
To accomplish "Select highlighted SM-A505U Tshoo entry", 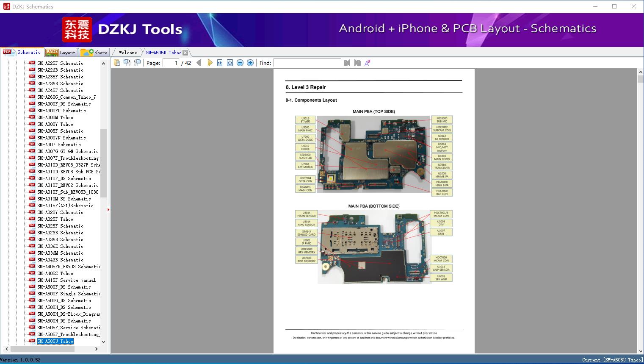I will pyautogui.click(x=55, y=341).
